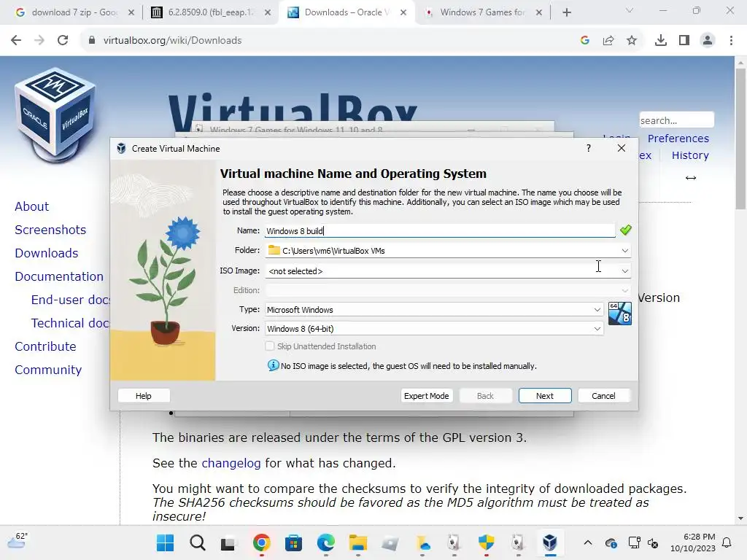Open the Version dropdown showing Windows 8 (64-bit)

click(x=433, y=329)
